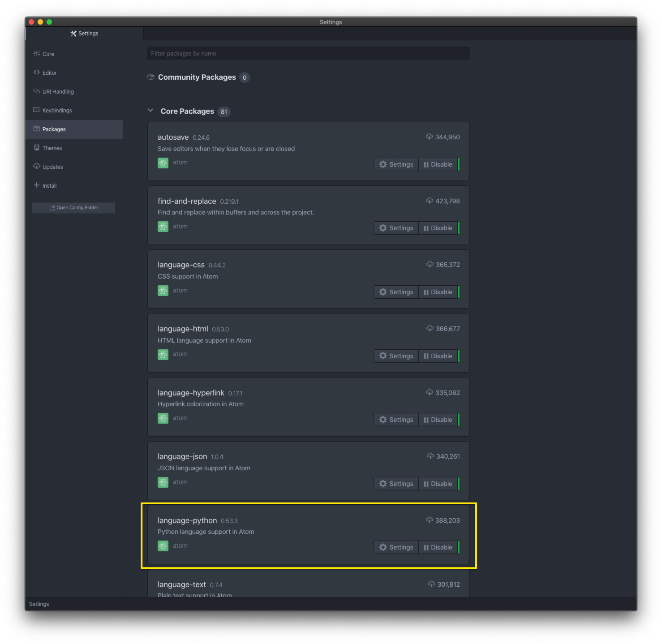The width and height of the screenshot is (662, 644).
Task: Click download count icon for language-css
Action: click(430, 264)
